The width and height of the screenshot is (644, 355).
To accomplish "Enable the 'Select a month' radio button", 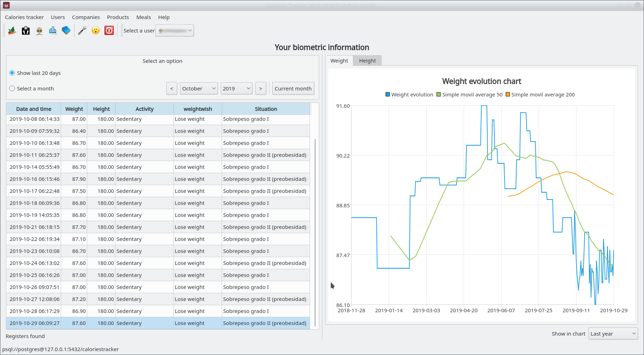I will click(12, 89).
